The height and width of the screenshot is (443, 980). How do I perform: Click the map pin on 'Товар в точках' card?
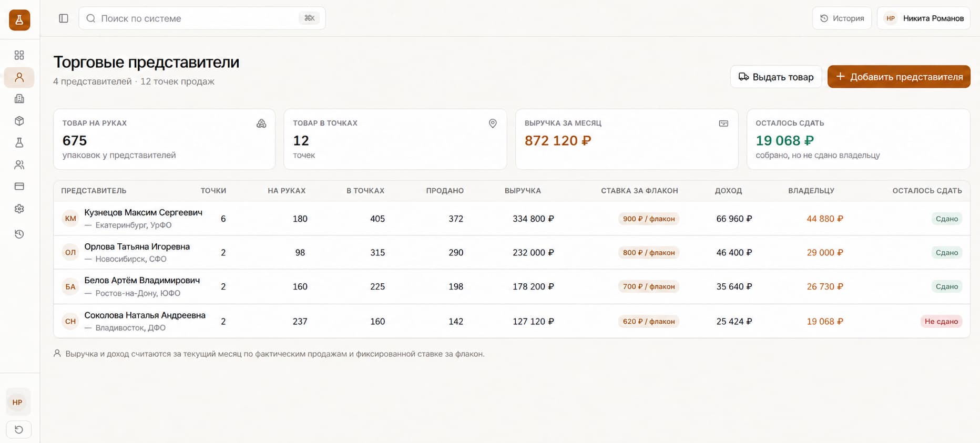pos(493,123)
